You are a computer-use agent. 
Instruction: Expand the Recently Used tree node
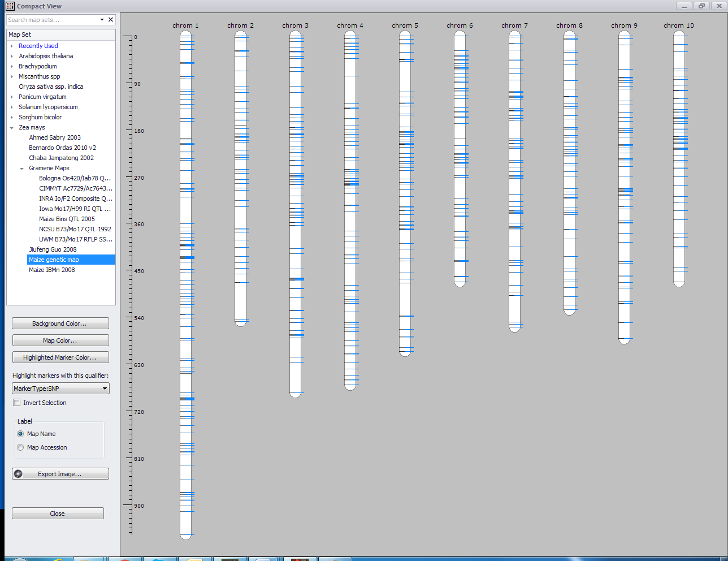(x=12, y=46)
